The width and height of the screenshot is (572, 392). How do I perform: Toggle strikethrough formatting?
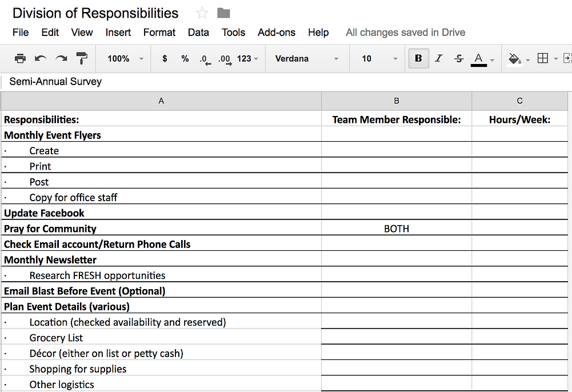(x=458, y=58)
